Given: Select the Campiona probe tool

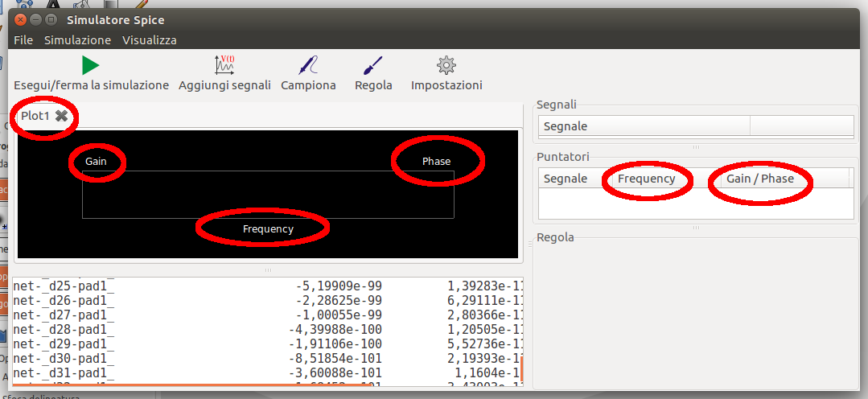Looking at the screenshot, I should pos(308,65).
